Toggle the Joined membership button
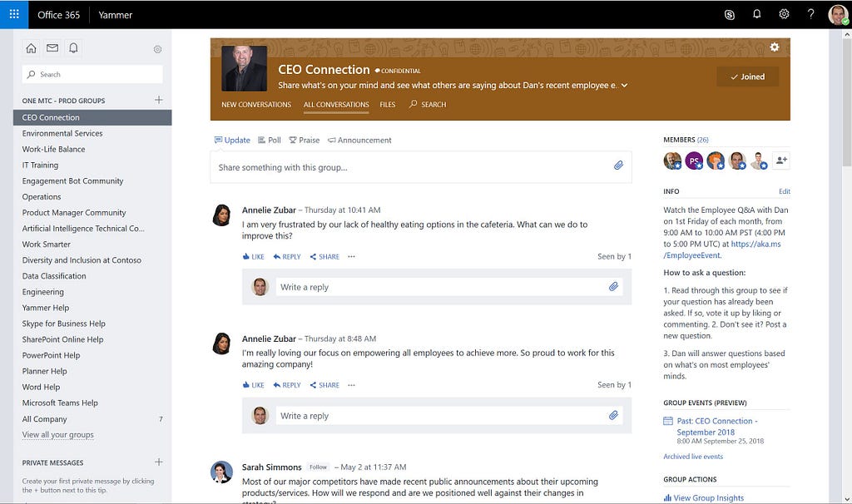This screenshot has height=504, width=852. click(748, 77)
